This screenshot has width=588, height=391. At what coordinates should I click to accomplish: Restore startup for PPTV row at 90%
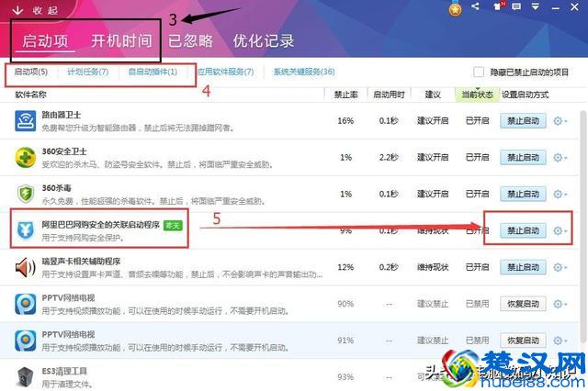tap(523, 304)
